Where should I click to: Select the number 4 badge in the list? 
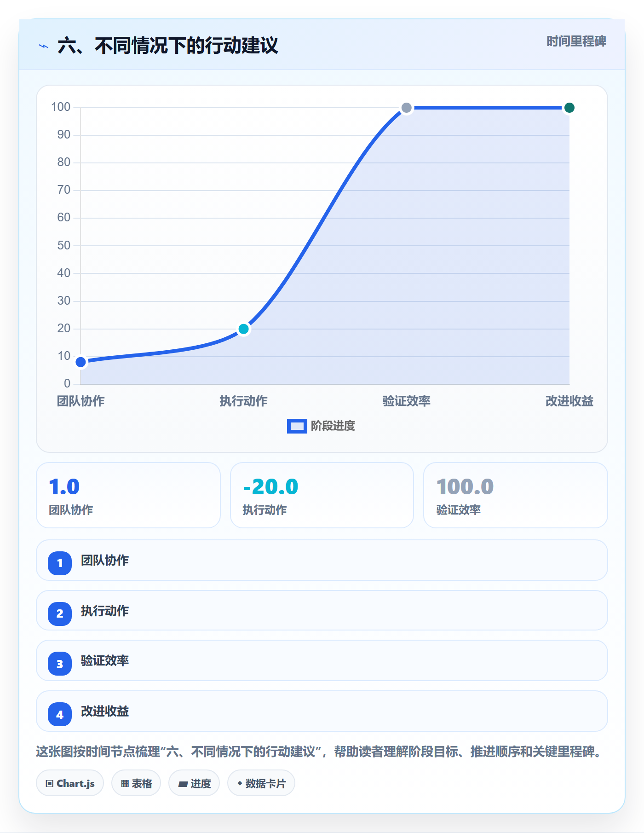coord(60,714)
